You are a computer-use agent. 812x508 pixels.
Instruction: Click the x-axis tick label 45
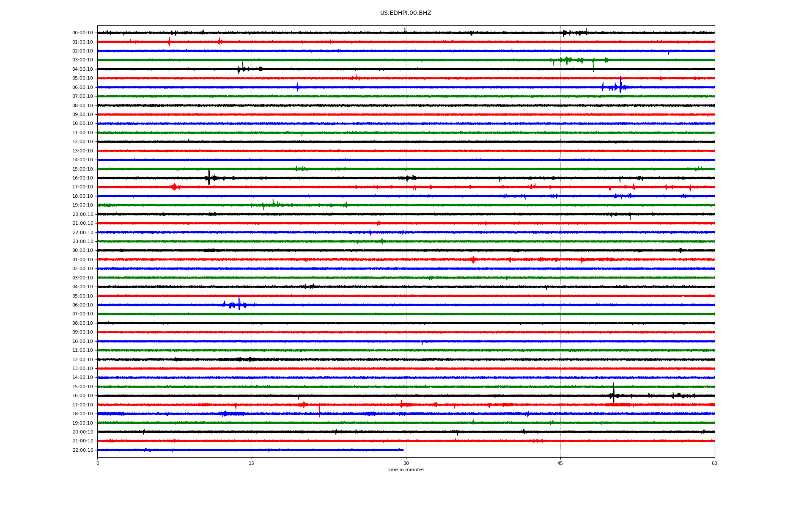[560, 464]
